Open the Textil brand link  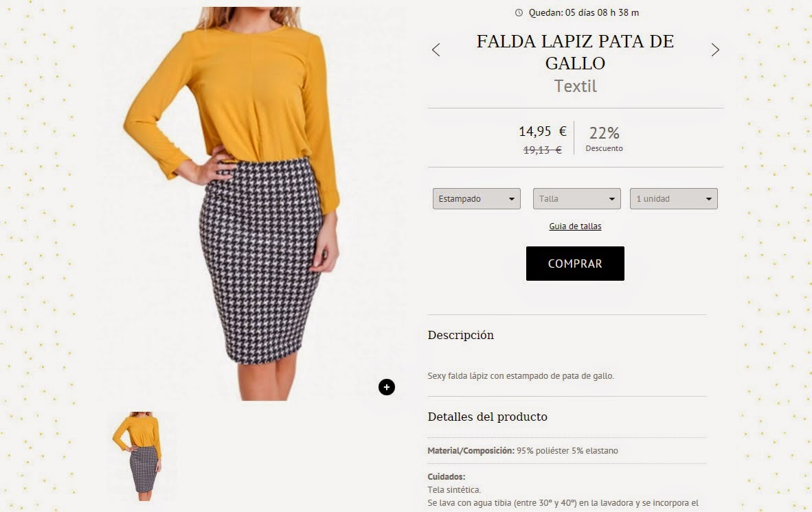[576, 86]
